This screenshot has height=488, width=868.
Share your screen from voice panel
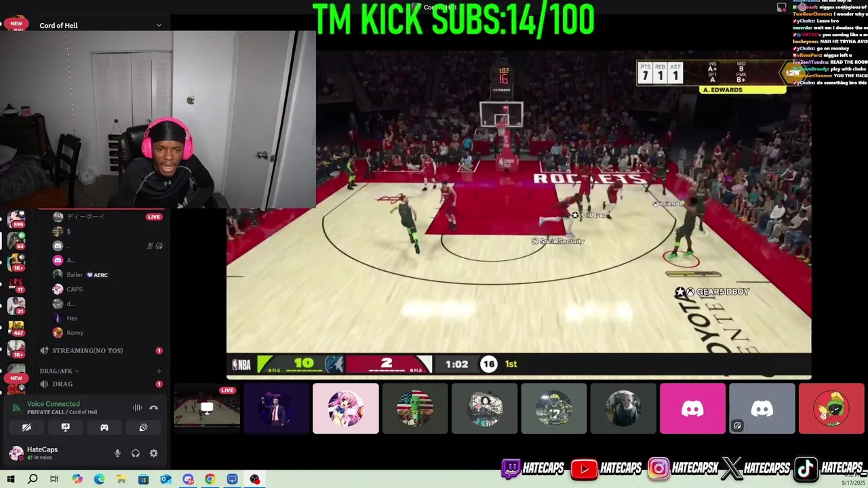click(x=65, y=428)
